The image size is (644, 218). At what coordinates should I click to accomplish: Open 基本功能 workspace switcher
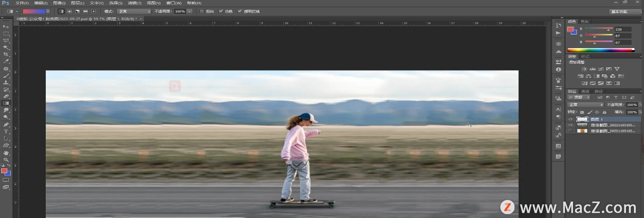(625, 12)
